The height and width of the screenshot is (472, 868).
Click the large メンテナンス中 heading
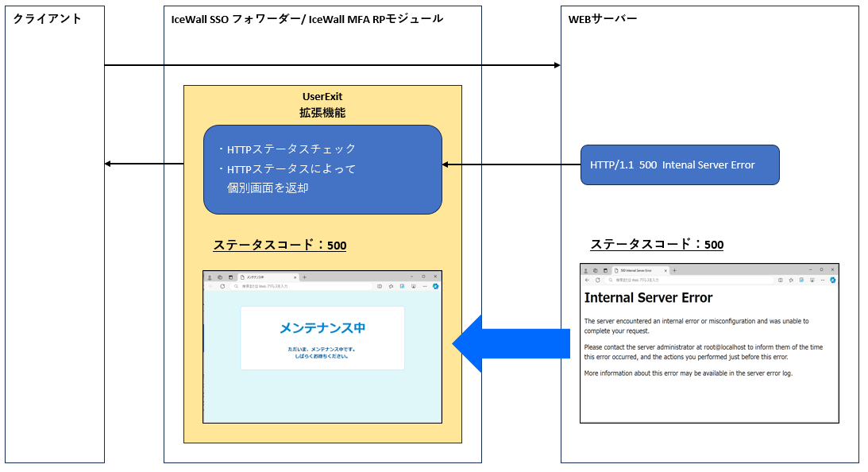click(x=322, y=328)
